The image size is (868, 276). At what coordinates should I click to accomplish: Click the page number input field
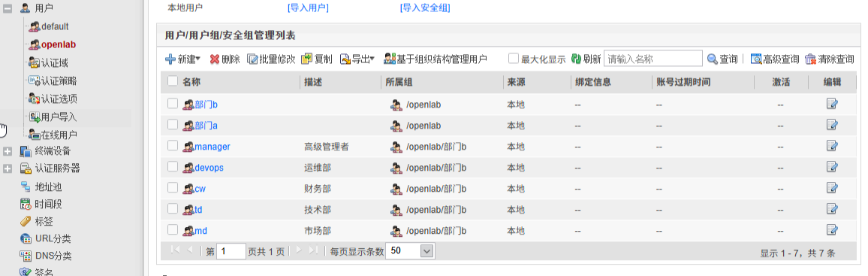231,251
